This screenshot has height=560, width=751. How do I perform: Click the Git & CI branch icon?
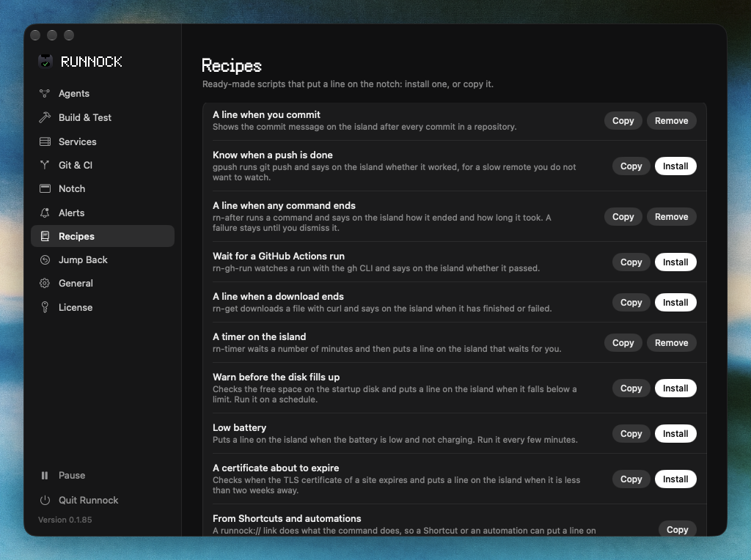pos(45,165)
